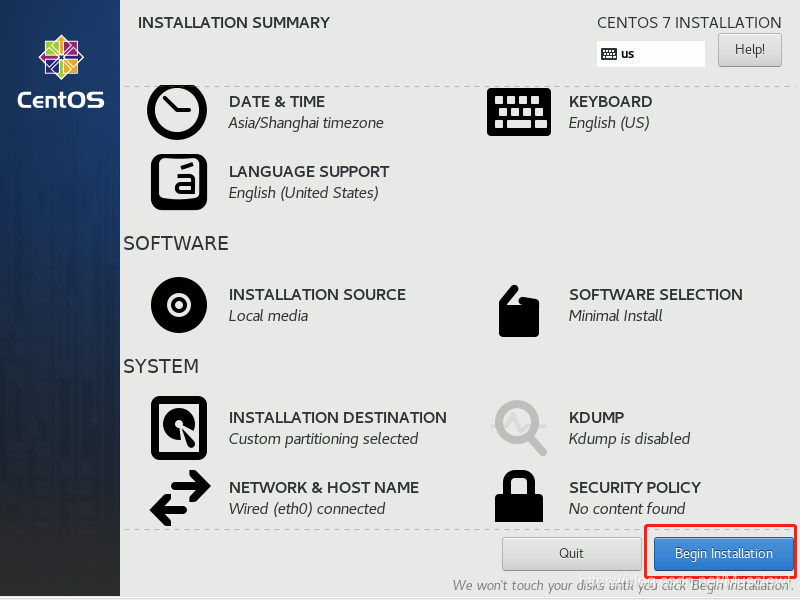Click the Keyboard layout icon
This screenshot has height=600, width=800.
point(519,112)
